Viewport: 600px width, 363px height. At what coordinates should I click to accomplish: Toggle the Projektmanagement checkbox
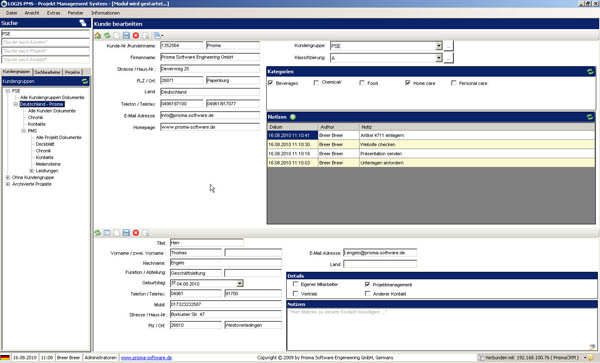367,284
